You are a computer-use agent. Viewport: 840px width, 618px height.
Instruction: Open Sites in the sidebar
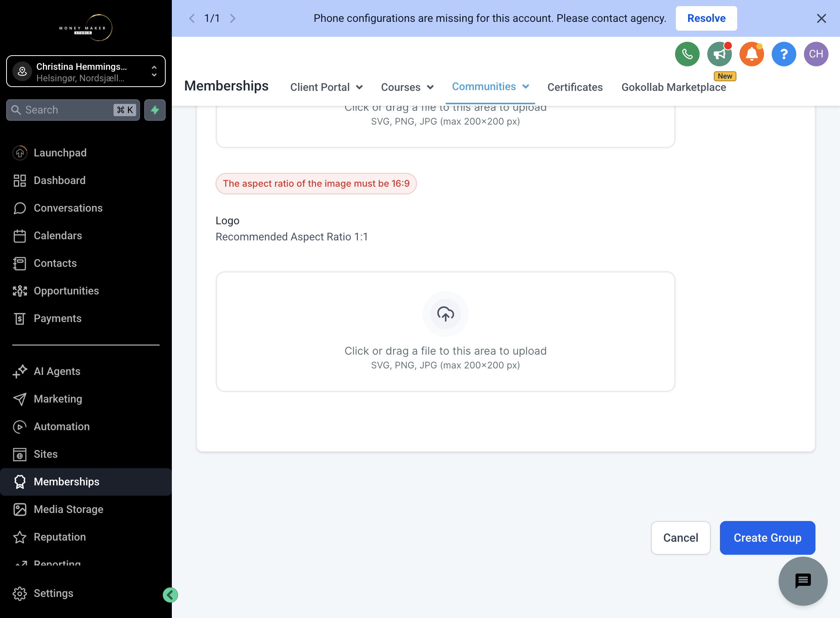pyautogui.click(x=86, y=454)
